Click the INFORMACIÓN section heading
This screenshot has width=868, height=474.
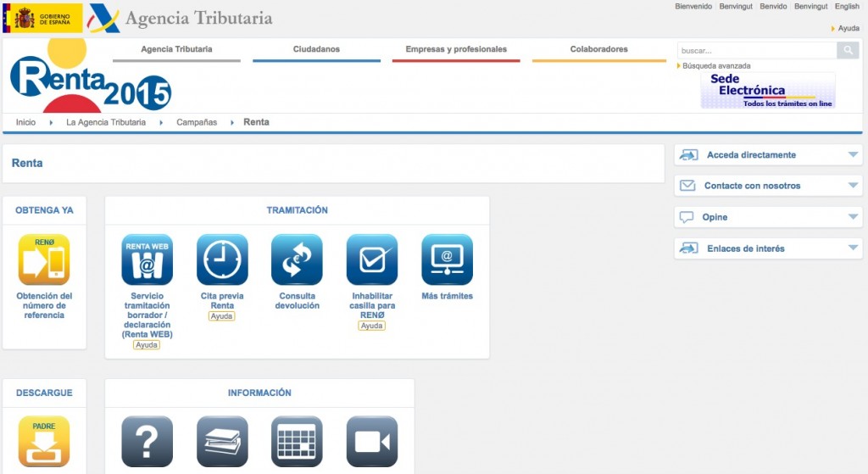click(259, 393)
